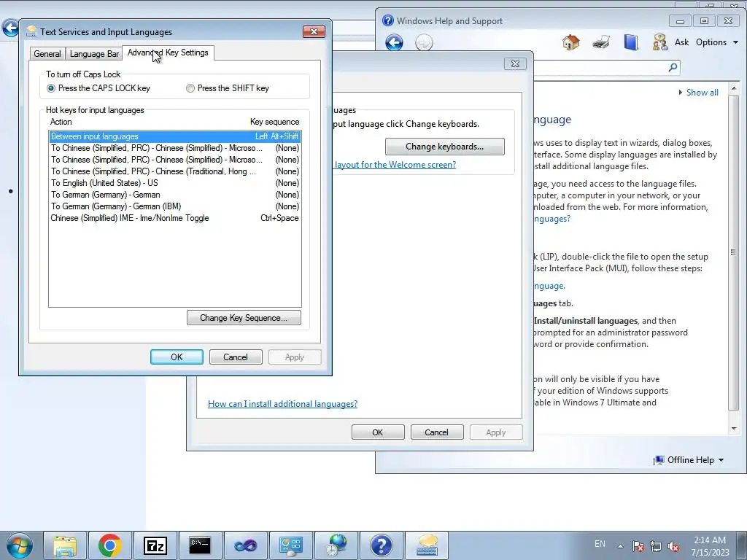Click OK in Region and Language dialog
The image size is (747, 560).
click(x=378, y=432)
